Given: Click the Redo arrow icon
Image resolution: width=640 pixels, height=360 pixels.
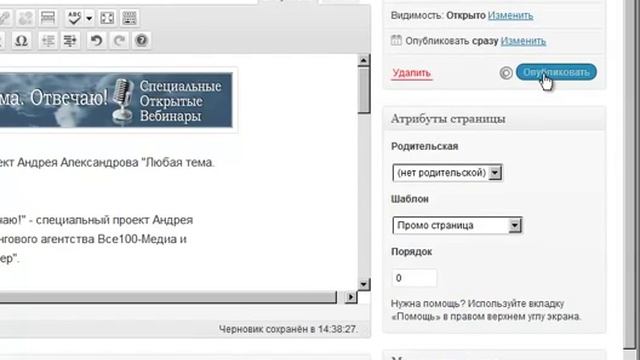Looking at the screenshot, I should click(119, 40).
